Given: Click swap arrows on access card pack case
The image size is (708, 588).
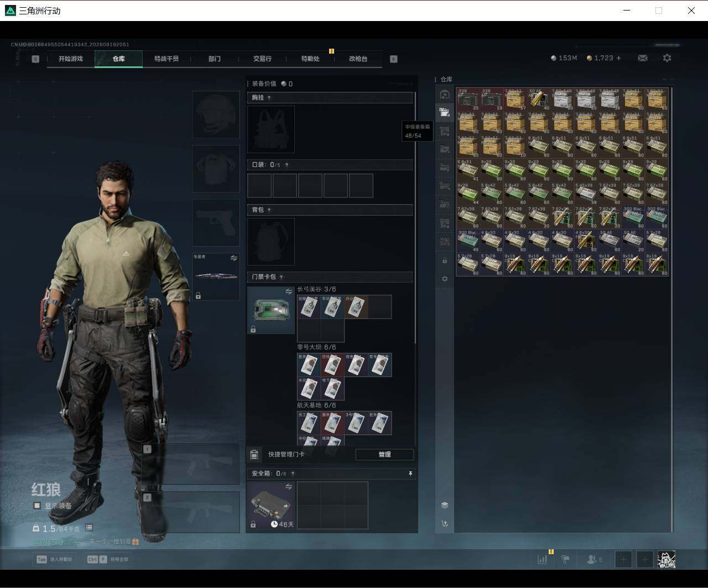Looking at the screenshot, I should [x=288, y=292].
